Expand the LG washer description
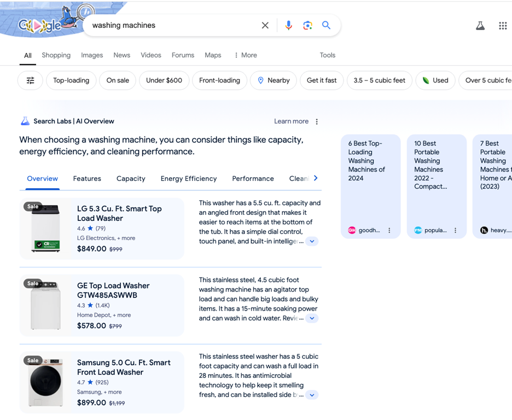Screen dimensions: 512x420 click(x=312, y=241)
